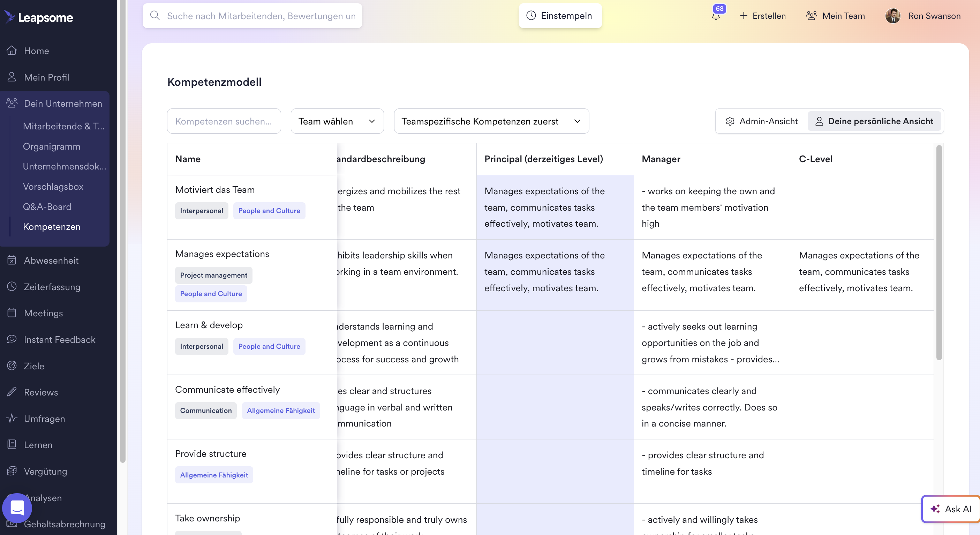The image size is (980, 535).
Task: Click the Abwesenheit calendar icon
Action: coord(12,260)
